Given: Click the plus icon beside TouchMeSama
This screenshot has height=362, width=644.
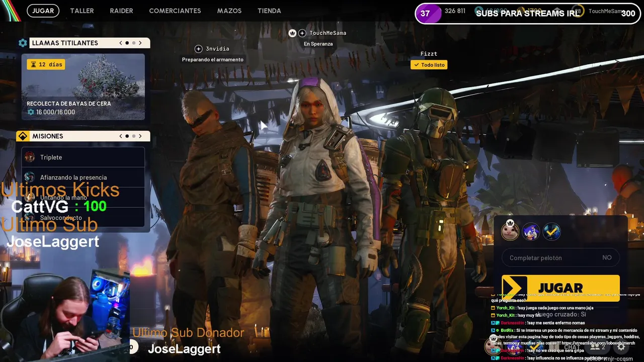Looking at the screenshot, I should (x=302, y=33).
